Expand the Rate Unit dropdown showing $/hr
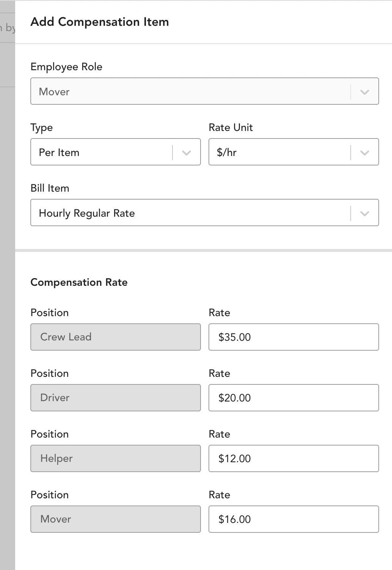392x570 pixels. [x=294, y=152]
